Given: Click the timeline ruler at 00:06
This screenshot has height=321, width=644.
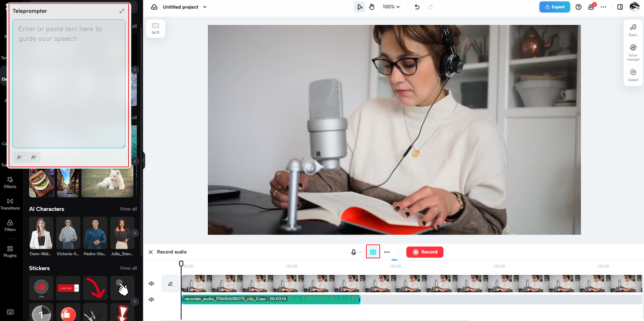Looking at the screenshot, I should click(x=499, y=266).
